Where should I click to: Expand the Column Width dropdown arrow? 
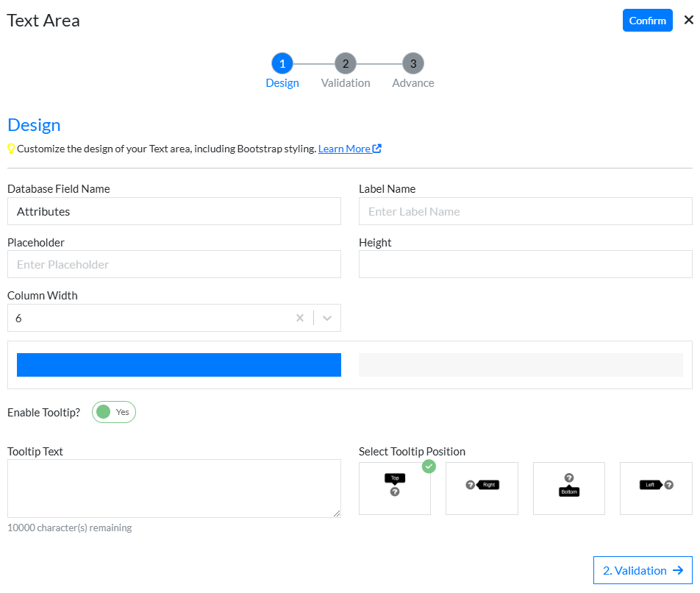pyautogui.click(x=327, y=318)
